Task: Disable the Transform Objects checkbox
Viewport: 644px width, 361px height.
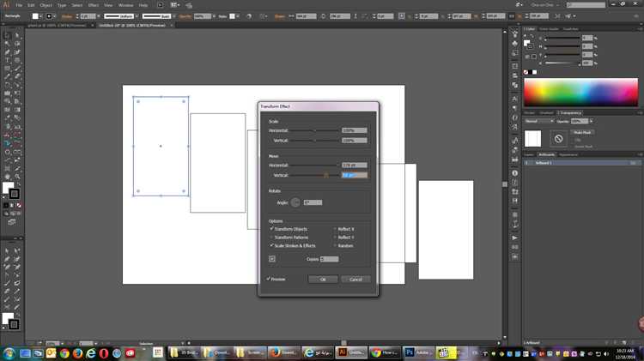Action: [271, 229]
